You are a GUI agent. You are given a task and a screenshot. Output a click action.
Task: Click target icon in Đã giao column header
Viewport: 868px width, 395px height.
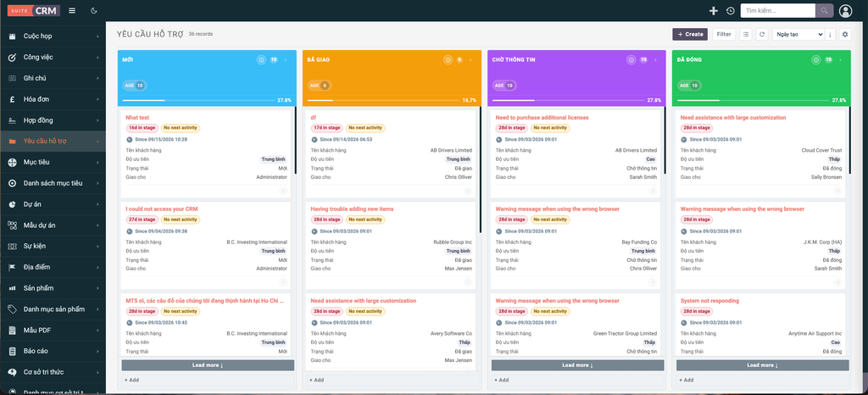point(448,59)
